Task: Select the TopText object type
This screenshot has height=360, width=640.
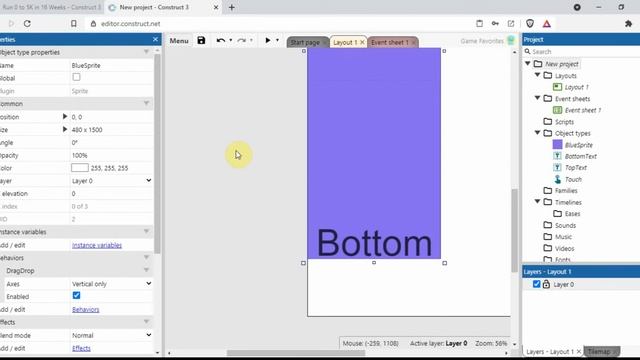Action: tap(576, 168)
